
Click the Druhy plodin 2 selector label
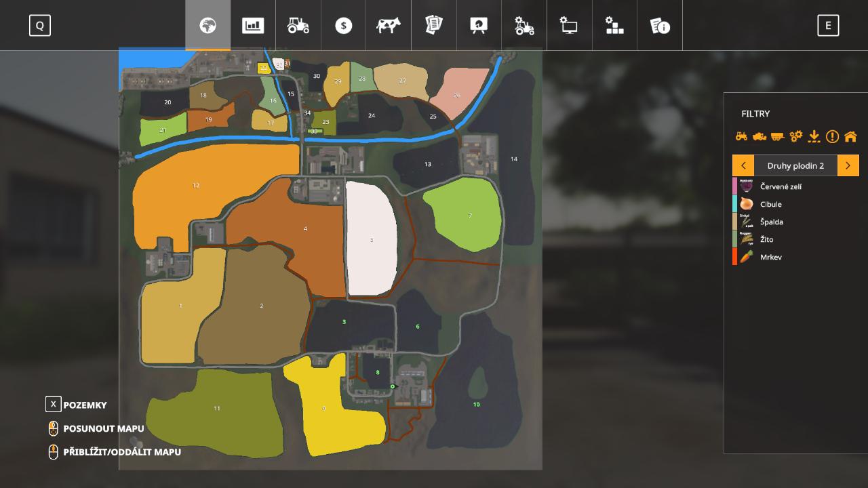tap(795, 165)
